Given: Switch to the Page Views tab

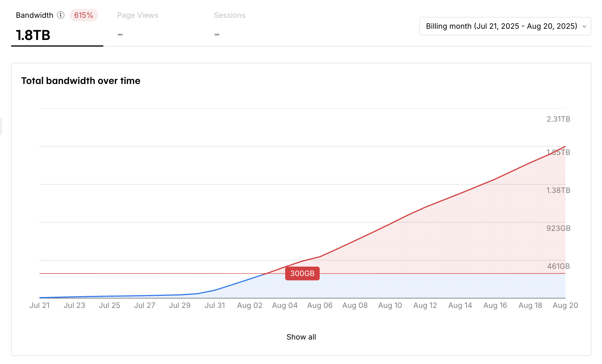Looking at the screenshot, I should 138,15.
